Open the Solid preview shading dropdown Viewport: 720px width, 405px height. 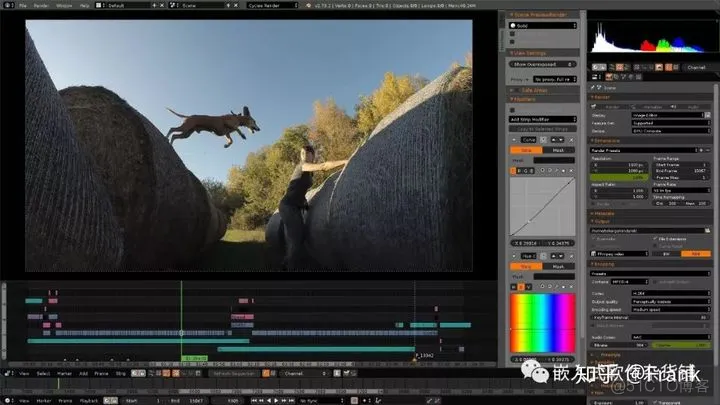pyautogui.click(x=543, y=26)
